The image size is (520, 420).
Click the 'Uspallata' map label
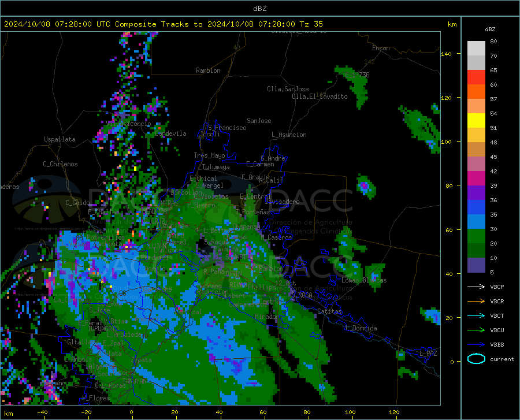[x=60, y=139]
